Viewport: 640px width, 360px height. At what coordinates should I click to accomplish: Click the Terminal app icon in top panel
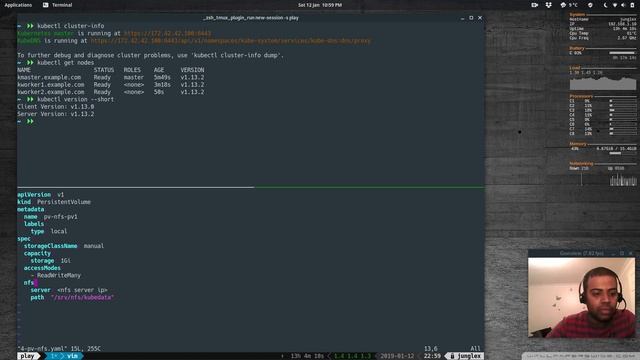click(x=45, y=5)
